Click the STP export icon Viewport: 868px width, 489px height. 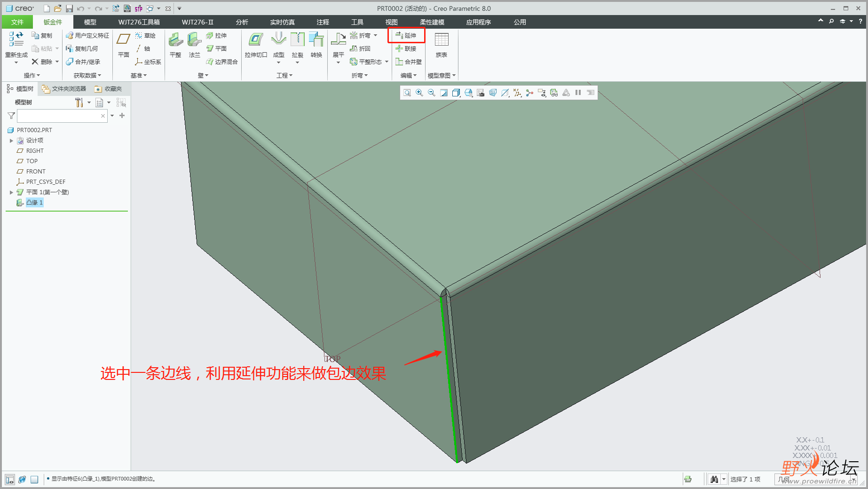click(x=139, y=8)
